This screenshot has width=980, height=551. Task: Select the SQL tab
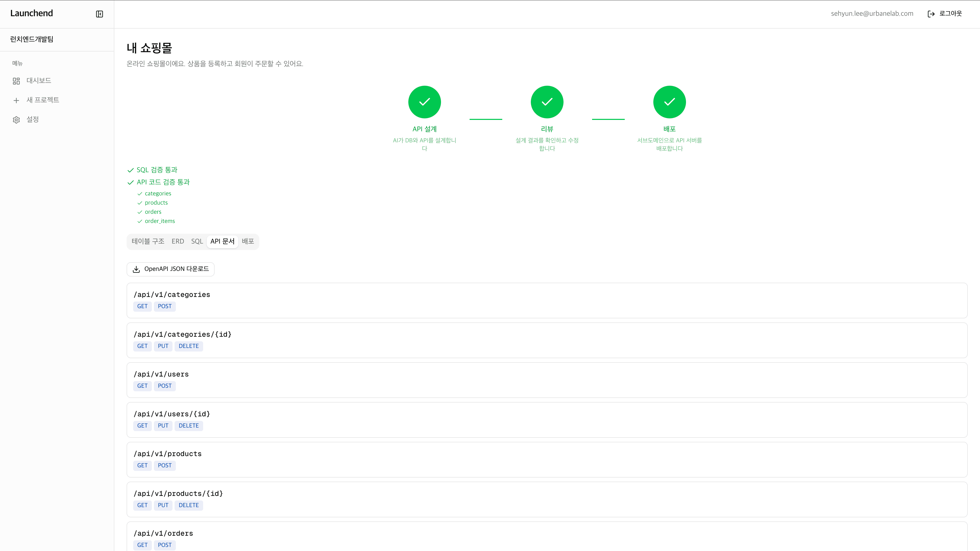(x=197, y=242)
